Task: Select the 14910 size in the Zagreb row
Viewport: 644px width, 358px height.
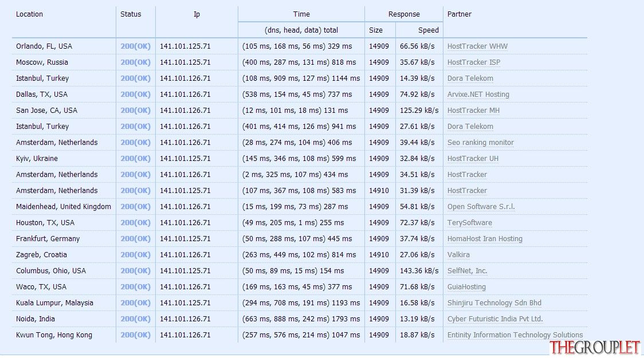Action: pyautogui.click(x=379, y=254)
